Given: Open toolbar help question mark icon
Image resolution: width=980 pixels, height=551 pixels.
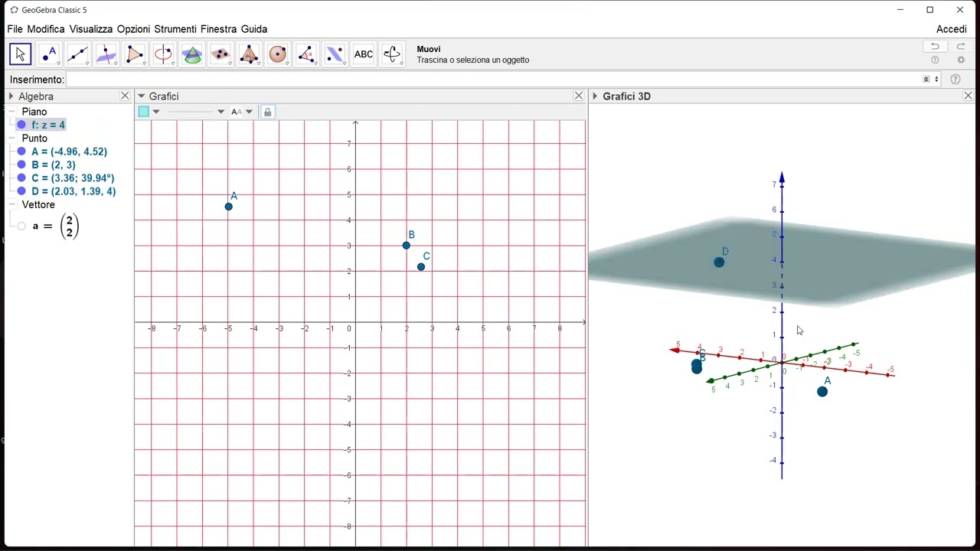Looking at the screenshot, I should [x=935, y=60].
